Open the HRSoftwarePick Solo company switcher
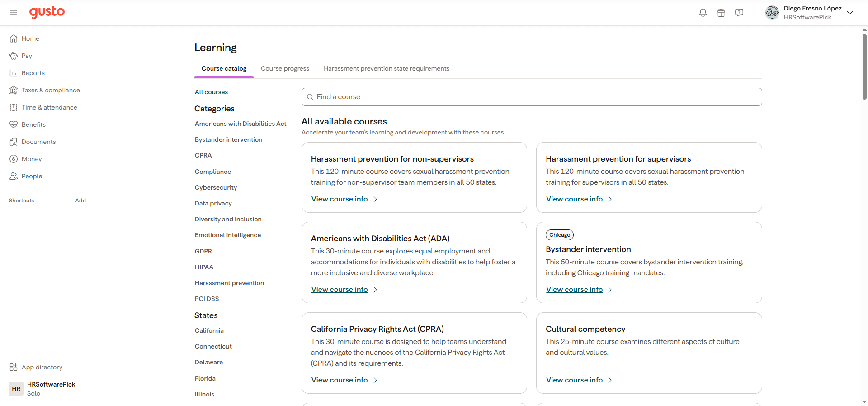Screen dimensions: 868x406 click(x=47, y=389)
